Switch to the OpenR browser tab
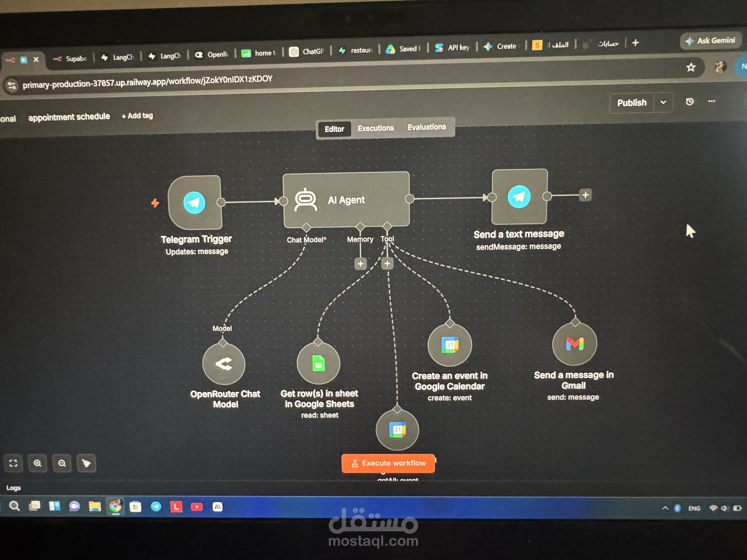747x560 pixels. pos(212,55)
